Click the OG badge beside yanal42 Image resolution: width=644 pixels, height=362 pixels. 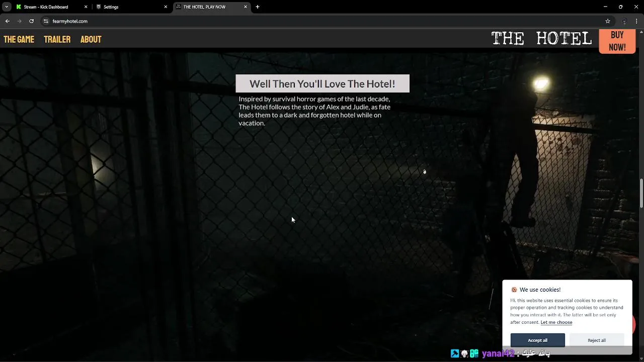coord(474,353)
